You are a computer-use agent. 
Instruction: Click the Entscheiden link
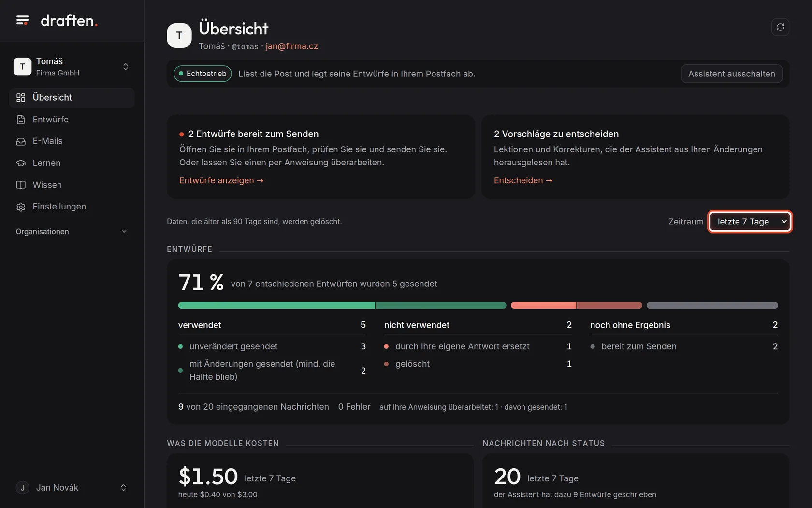(523, 180)
